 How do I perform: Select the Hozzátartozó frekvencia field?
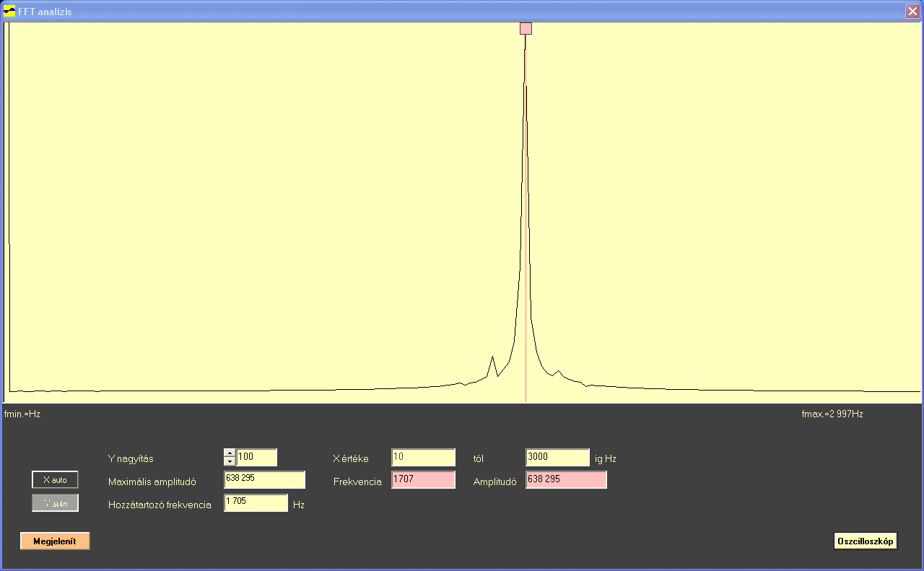point(256,503)
